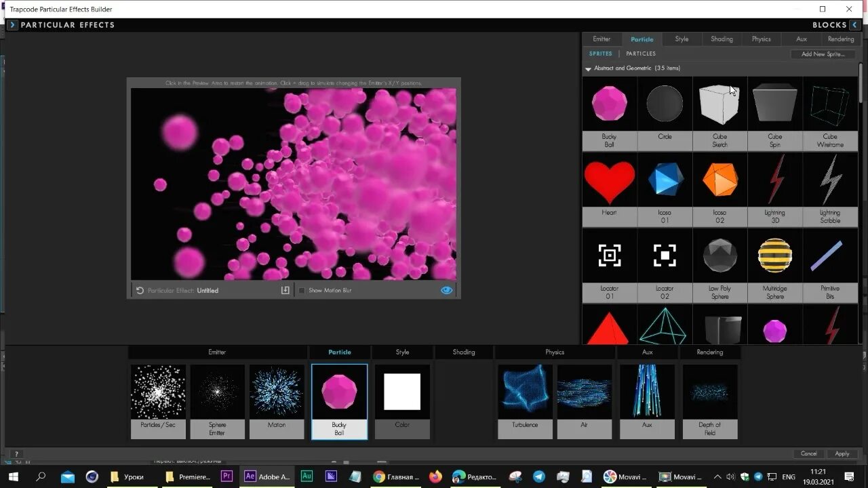Image resolution: width=868 pixels, height=488 pixels.
Task: Click the Rendering header in the effects chain
Action: coord(710,352)
